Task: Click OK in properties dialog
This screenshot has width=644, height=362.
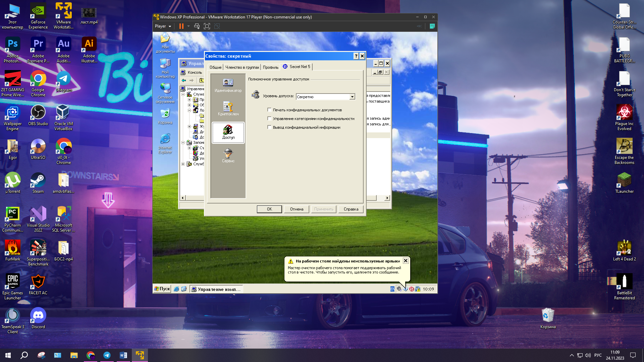Action: pos(269,209)
